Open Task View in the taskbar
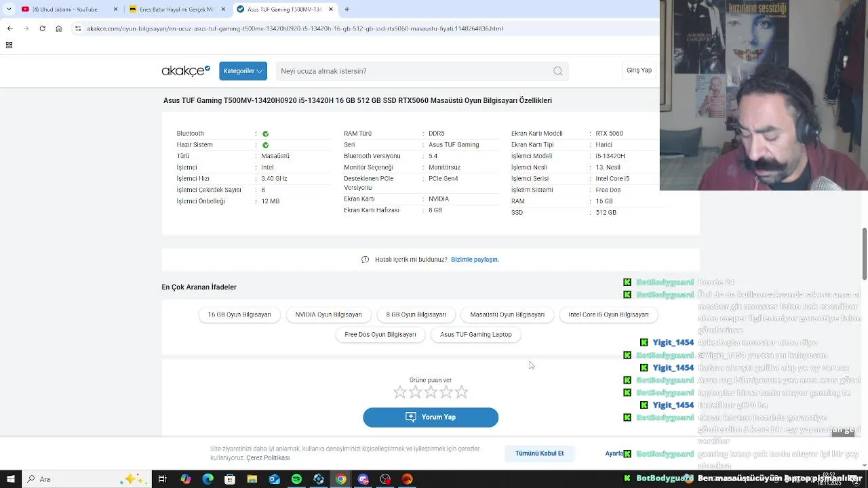The width and height of the screenshot is (868, 488). (163, 479)
